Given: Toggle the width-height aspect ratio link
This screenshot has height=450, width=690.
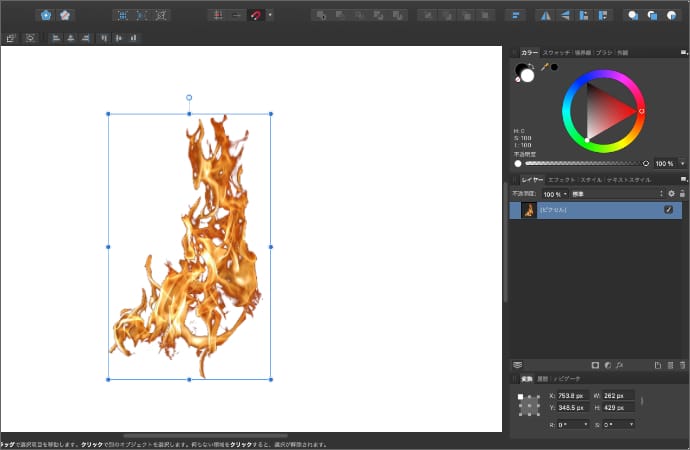Looking at the screenshot, I should [x=642, y=402].
